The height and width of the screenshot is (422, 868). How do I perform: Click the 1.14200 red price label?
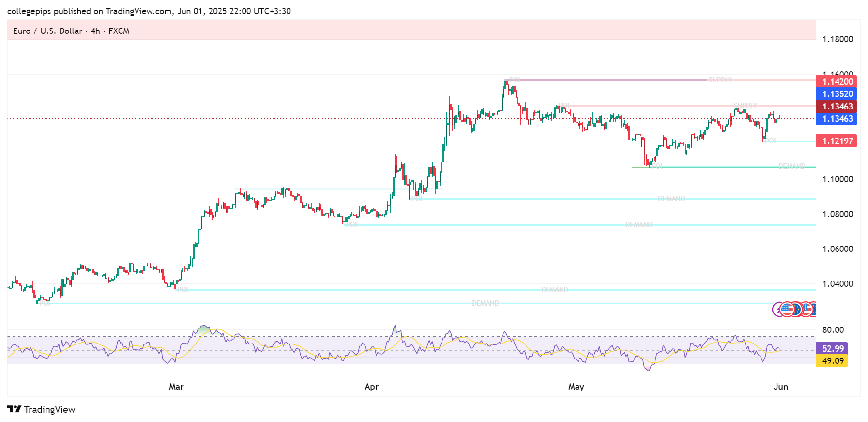836,82
